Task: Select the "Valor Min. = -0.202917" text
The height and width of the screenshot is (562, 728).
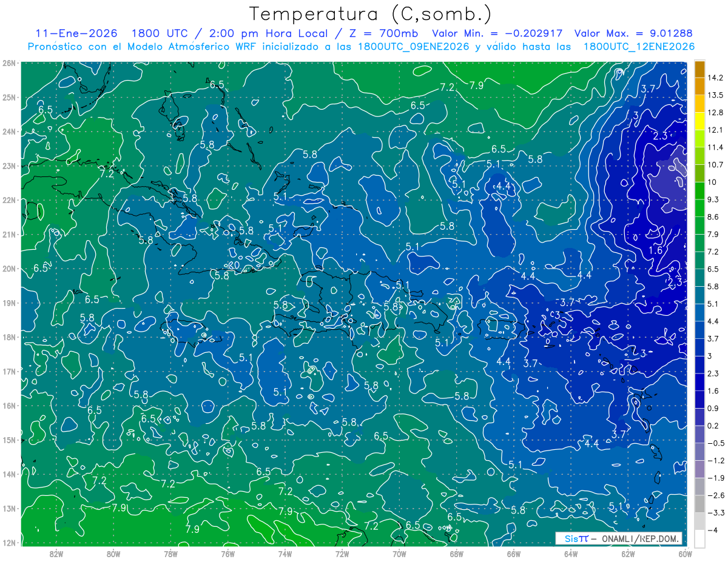Action: tap(497, 33)
